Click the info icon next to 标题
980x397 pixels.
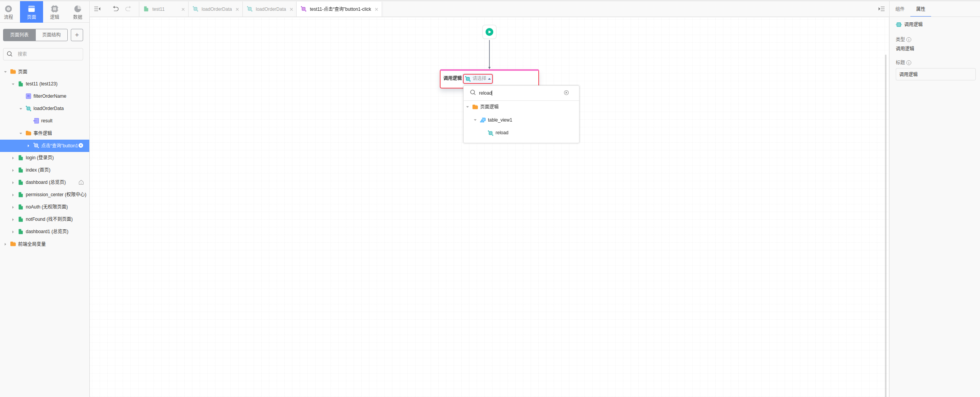(909, 63)
